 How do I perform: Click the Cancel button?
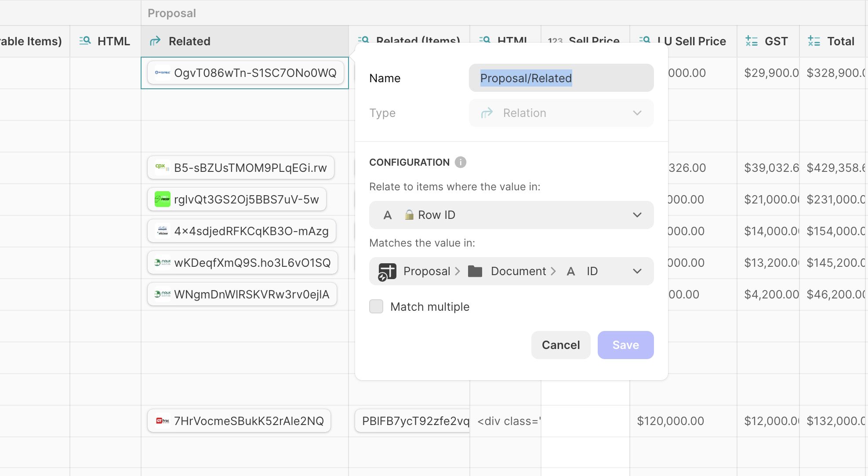tap(560, 345)
